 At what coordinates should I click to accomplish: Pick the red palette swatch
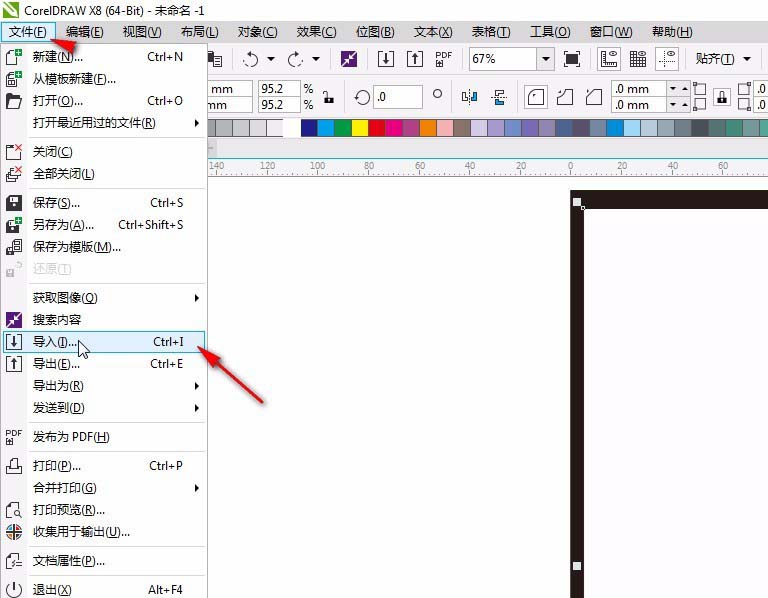coord(377,128)
